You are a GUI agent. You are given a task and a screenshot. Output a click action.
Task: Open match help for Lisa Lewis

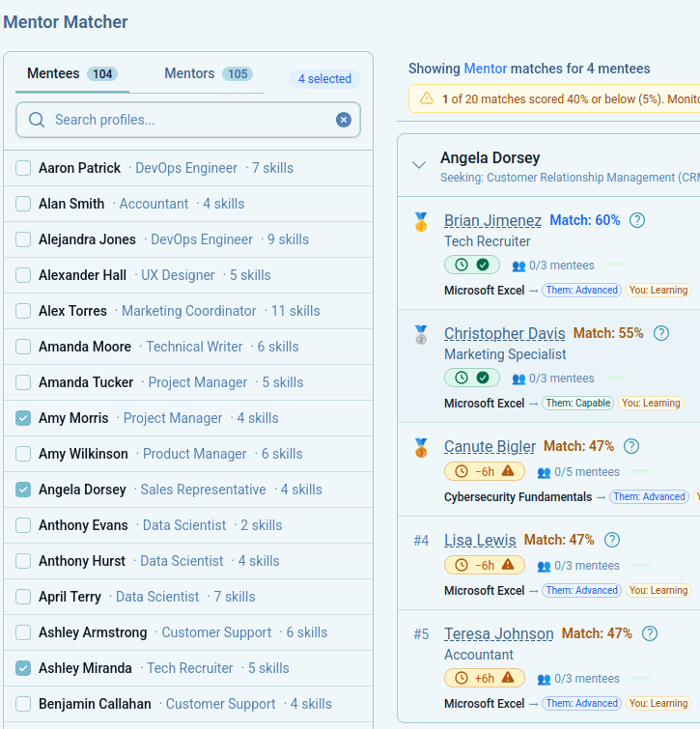[x=612, y=540]
